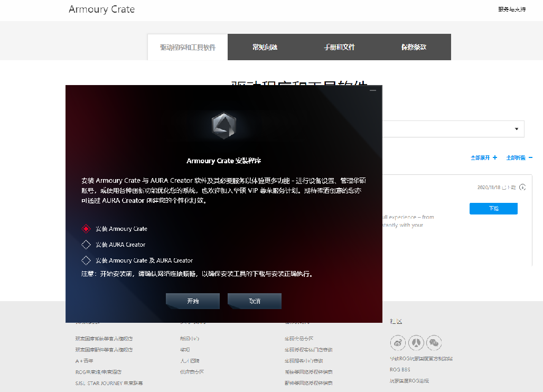
Task: Collapse all sections with 全部折叠 −
Action: tap(519, 157)
